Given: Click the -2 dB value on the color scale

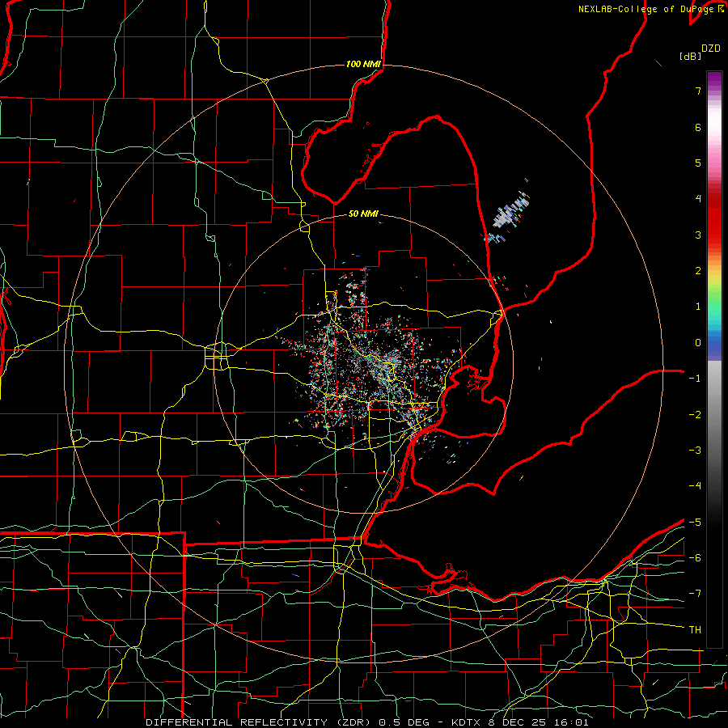Looking at the screenshot, I should 695,415.
